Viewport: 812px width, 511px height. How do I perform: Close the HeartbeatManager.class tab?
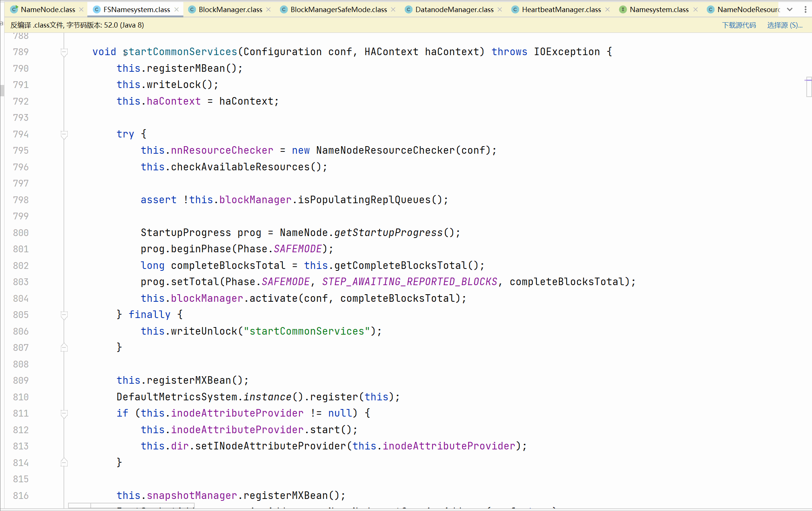tap(607, 9)
